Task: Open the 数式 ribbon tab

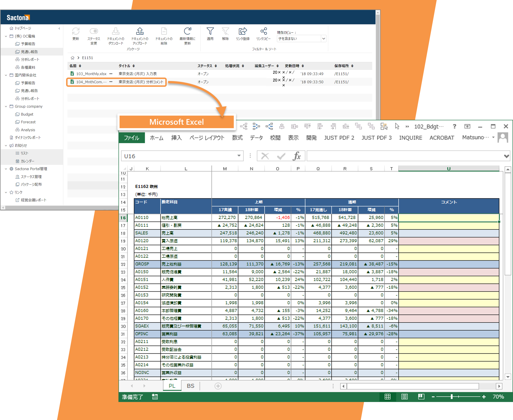Action: 237,138
